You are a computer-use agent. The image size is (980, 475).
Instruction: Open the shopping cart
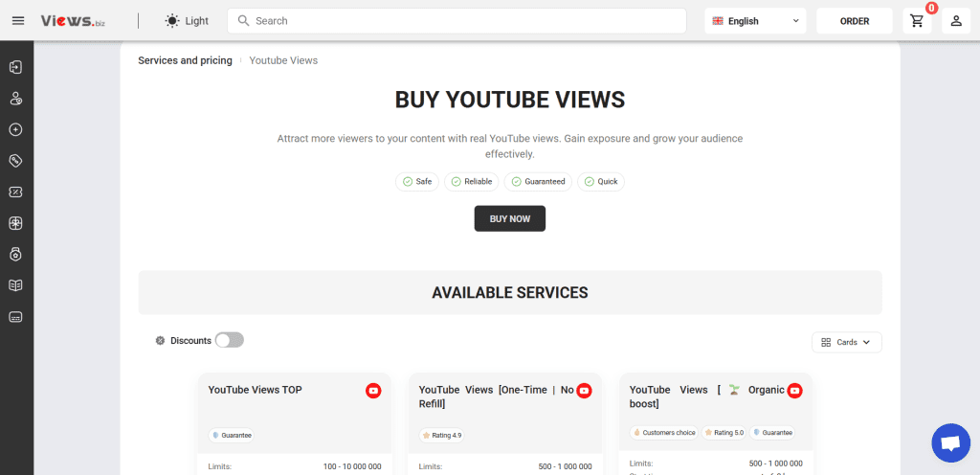coord(917,21)
